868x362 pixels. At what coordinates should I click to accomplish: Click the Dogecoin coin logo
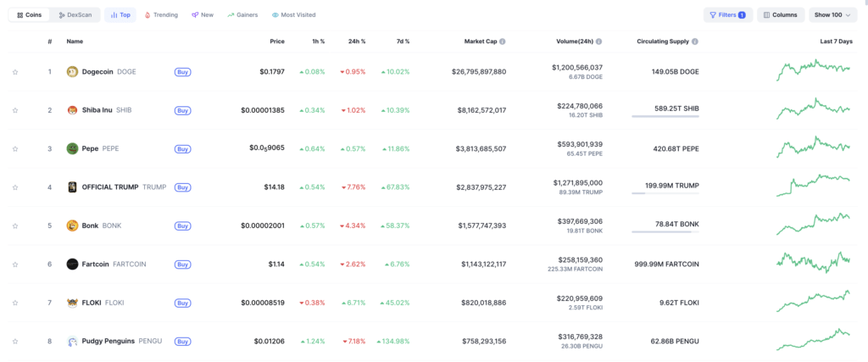[x=72, y=71]
